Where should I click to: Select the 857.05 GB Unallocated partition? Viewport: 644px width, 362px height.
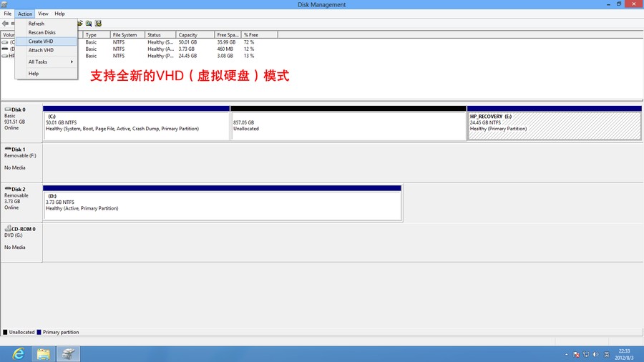click(x=348, y=126)
